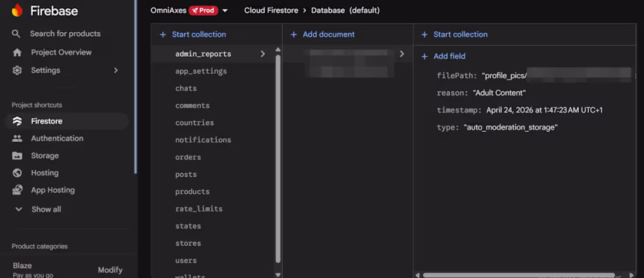
Task: Select Firestore in project shortcuts
Action: [47, 121]
